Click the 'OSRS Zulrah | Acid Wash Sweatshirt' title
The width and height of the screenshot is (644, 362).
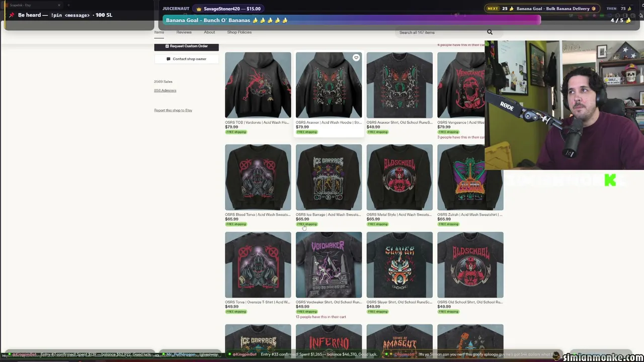coord(470,215)
